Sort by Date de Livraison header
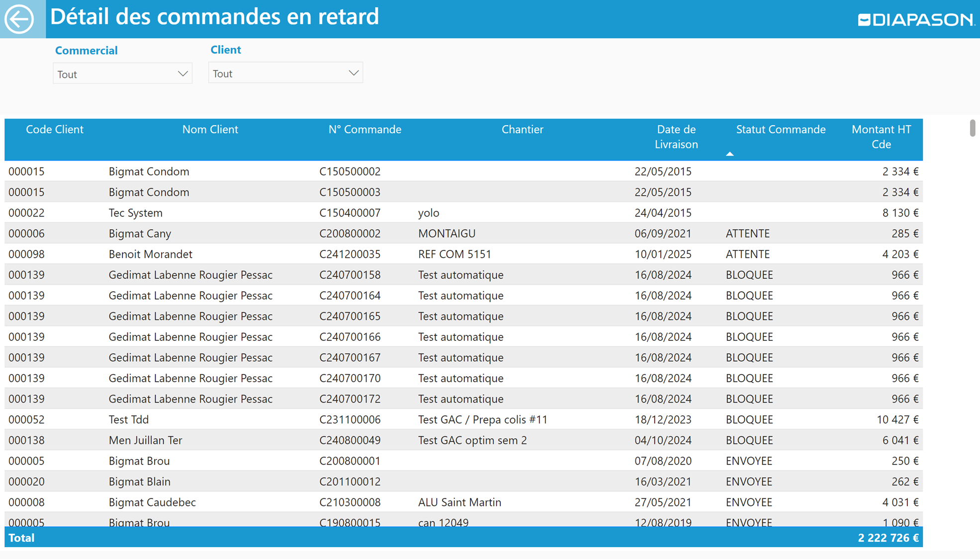The image size is (980, 559). (x=676, y=137)
